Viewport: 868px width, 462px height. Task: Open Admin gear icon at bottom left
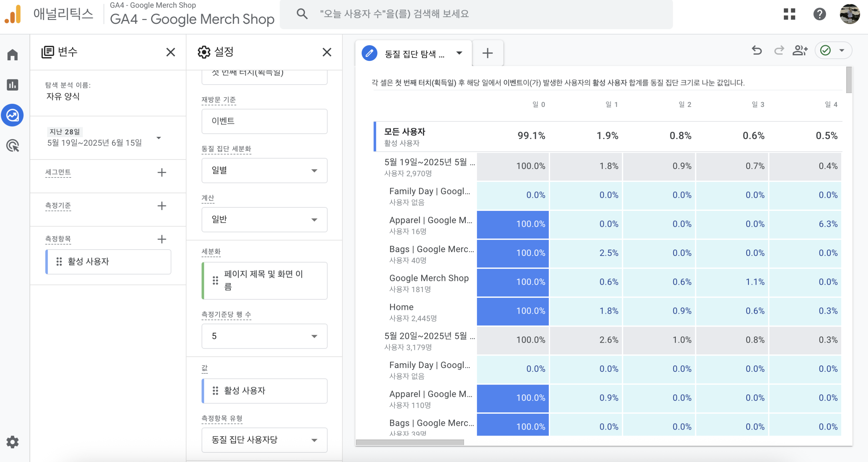click(12, 442)
